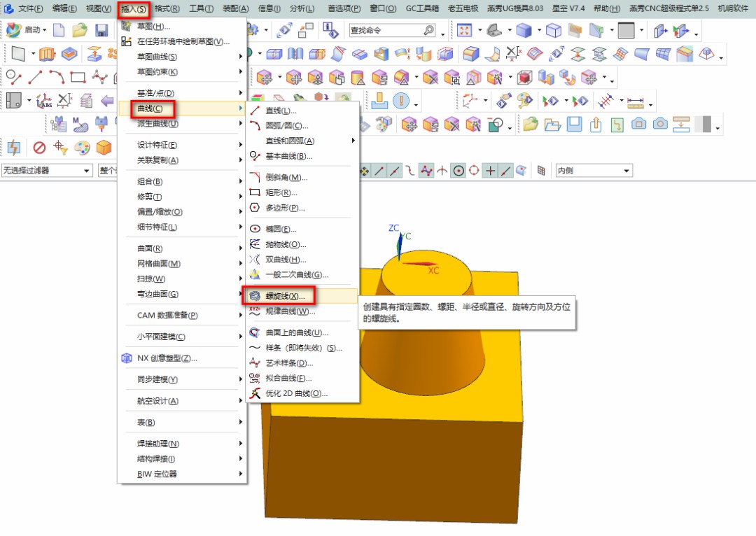
Task: Open the 分析(L) menu in menu bar
Action: [x=302, y=8]
